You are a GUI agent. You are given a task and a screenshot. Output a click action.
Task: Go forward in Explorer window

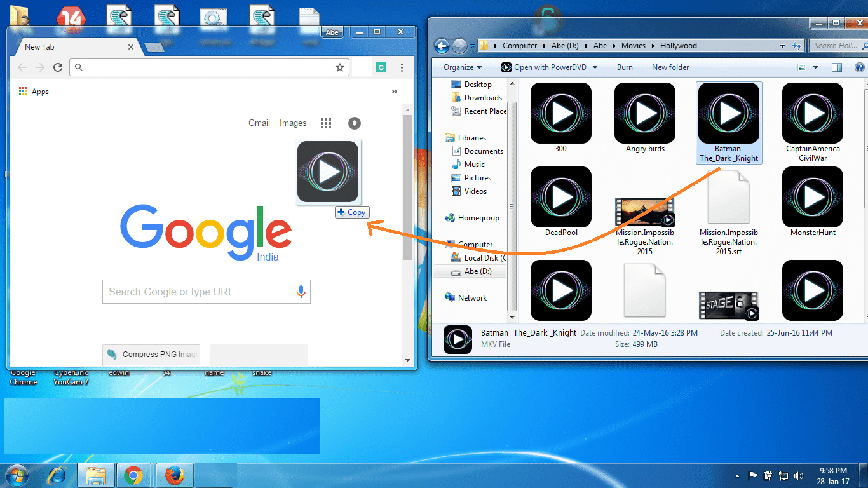click(459, 46)
